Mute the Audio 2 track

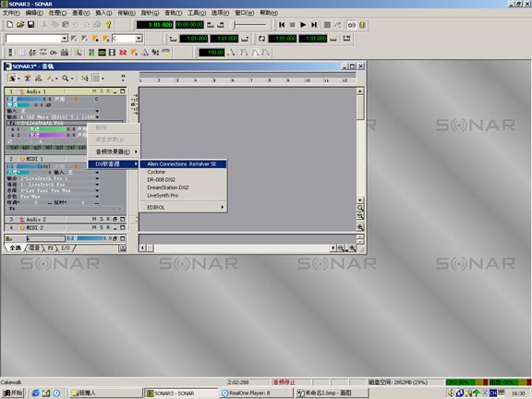[94, 219]
